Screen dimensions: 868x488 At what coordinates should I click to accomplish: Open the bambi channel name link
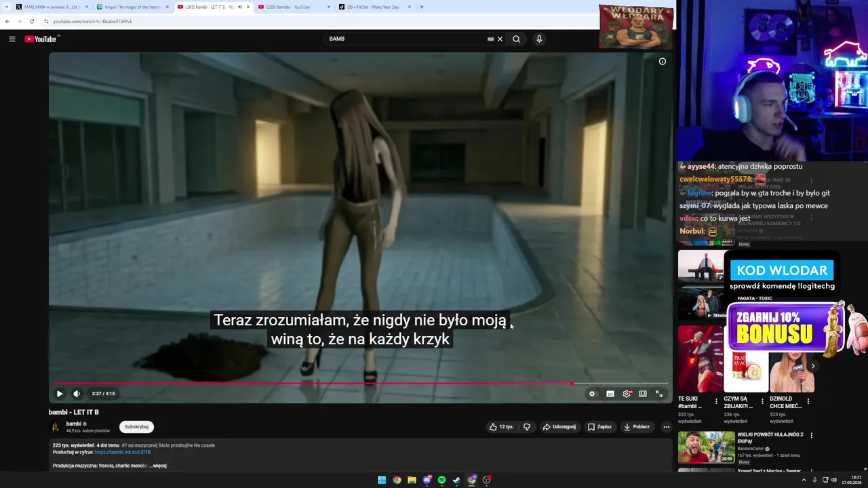pyautogui.click(x=73, y=424)
